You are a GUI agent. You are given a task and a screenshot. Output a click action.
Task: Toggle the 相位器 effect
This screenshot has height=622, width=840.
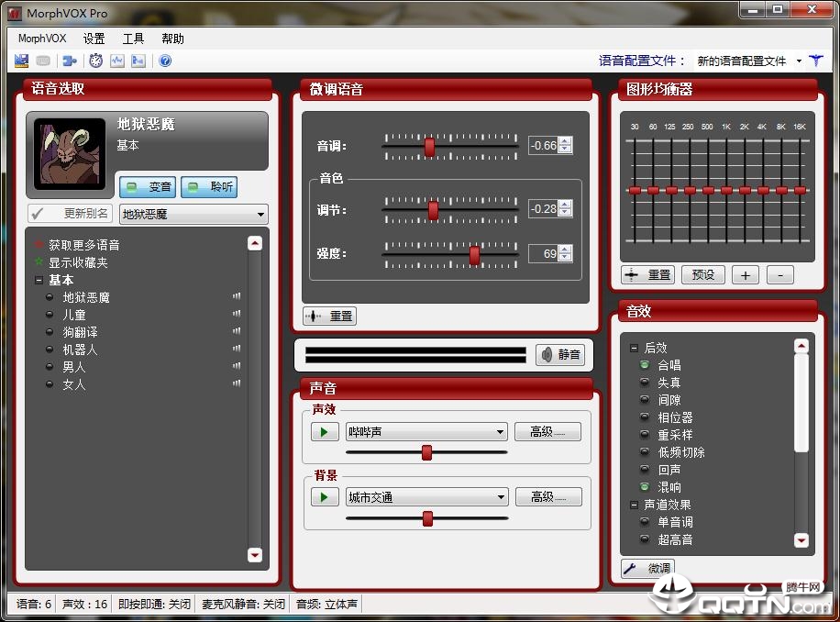(x=645, y=417)
